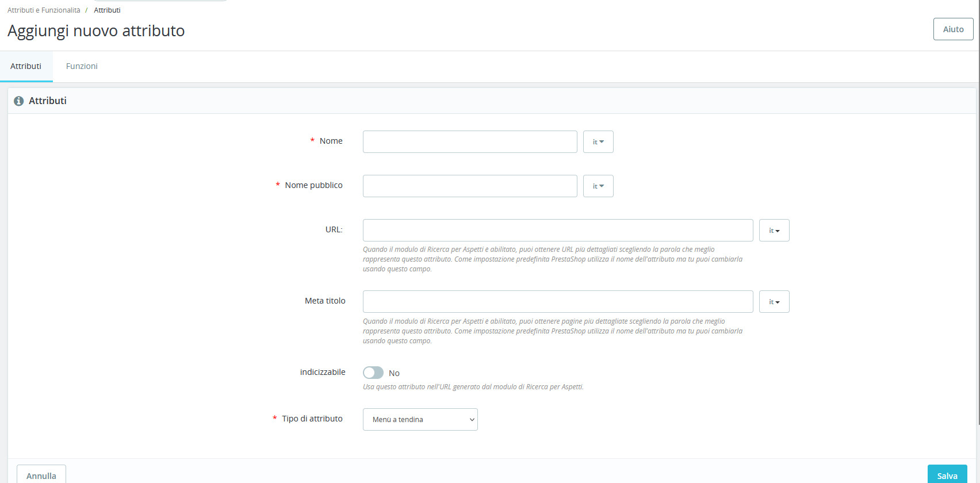Viewport: 980px width, 483px height.
Task: Switch to the Attributi tab
Action: point(26,66)
